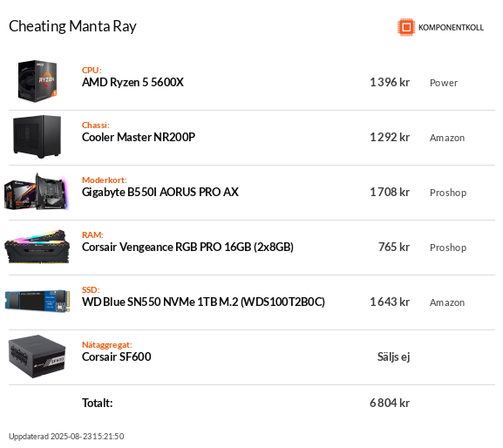Click the Corsair SF600 product name
This screenshot has width=503, height=448.
pyautogui.click(x=117, y=356)
